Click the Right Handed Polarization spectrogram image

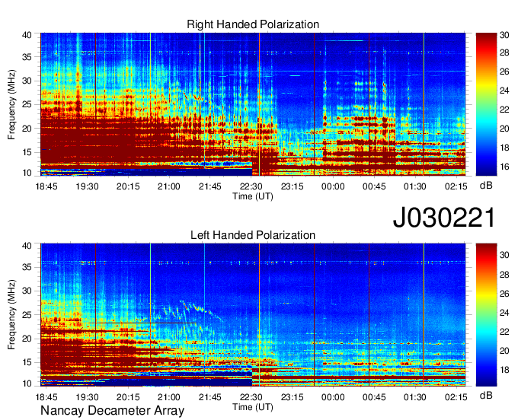(253, 104)
